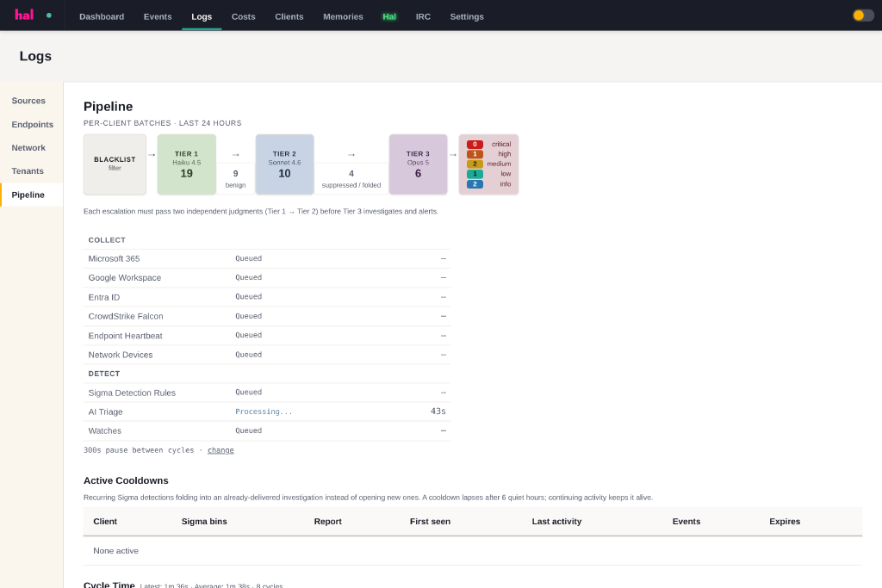Click the green status dot beside logo
Viewport: 882px width, 588px height.
coord(49,15)
